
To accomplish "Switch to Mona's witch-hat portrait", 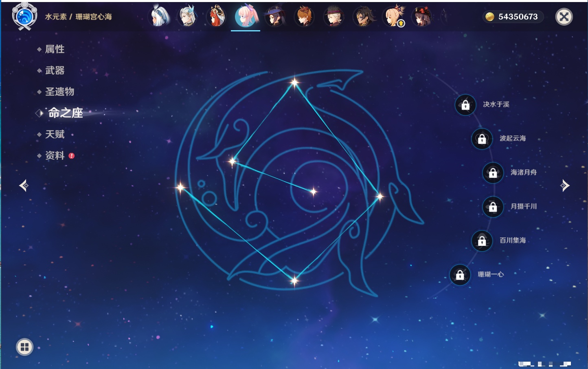I will click(275, 16).
